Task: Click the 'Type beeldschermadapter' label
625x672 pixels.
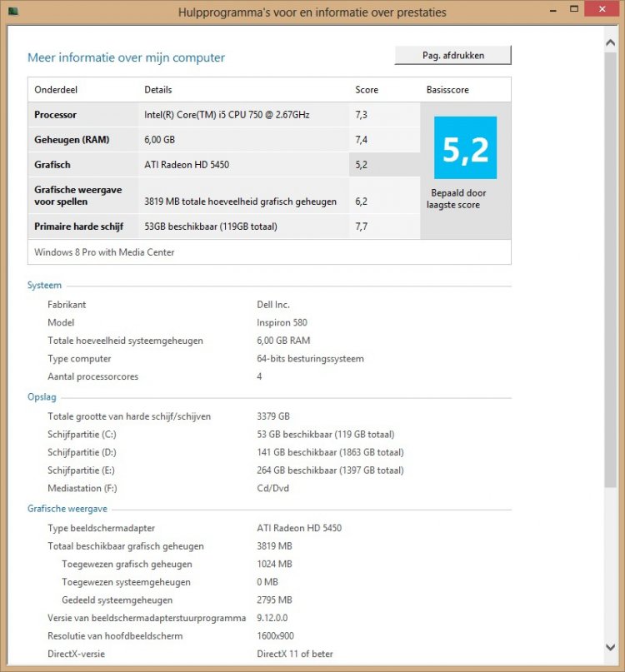Action: point(101,529)
